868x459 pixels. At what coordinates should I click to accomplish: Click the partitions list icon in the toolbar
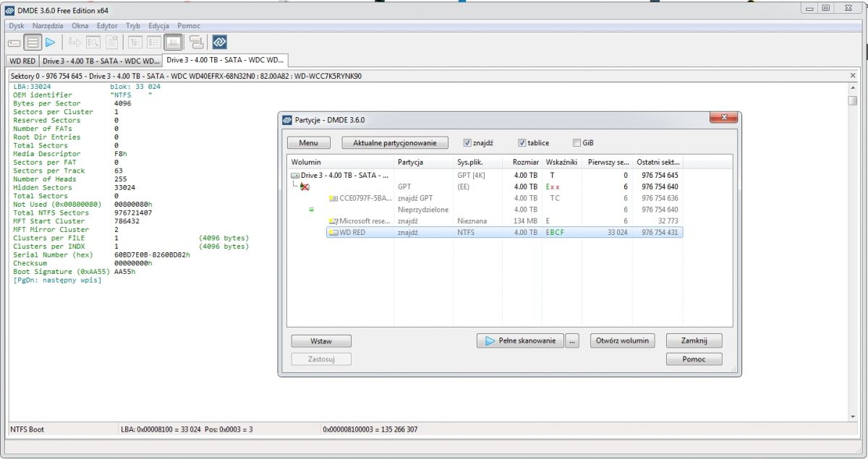pos(33,43)
